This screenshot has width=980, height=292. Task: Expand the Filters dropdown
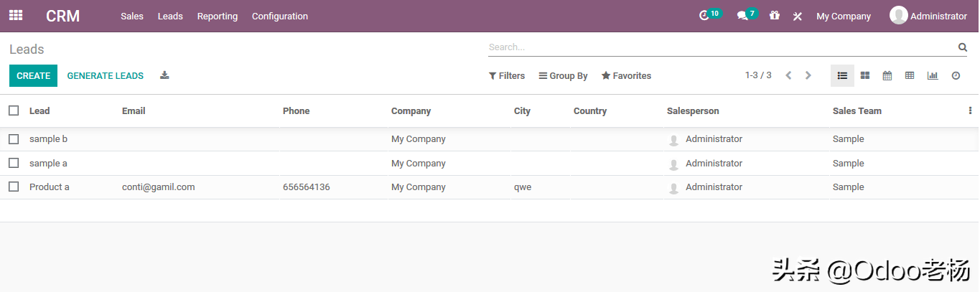click(507, 75)
